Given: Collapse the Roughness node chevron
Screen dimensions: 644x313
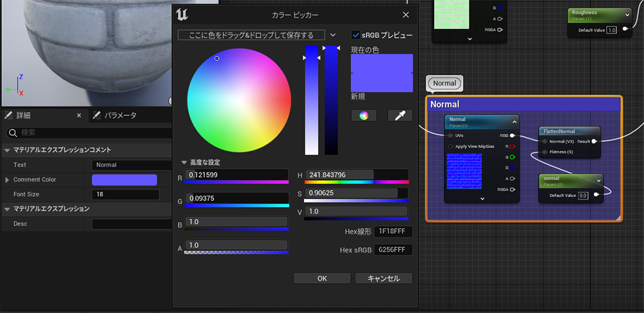Looking at the screenshot, I should click(x=627, y=15).
